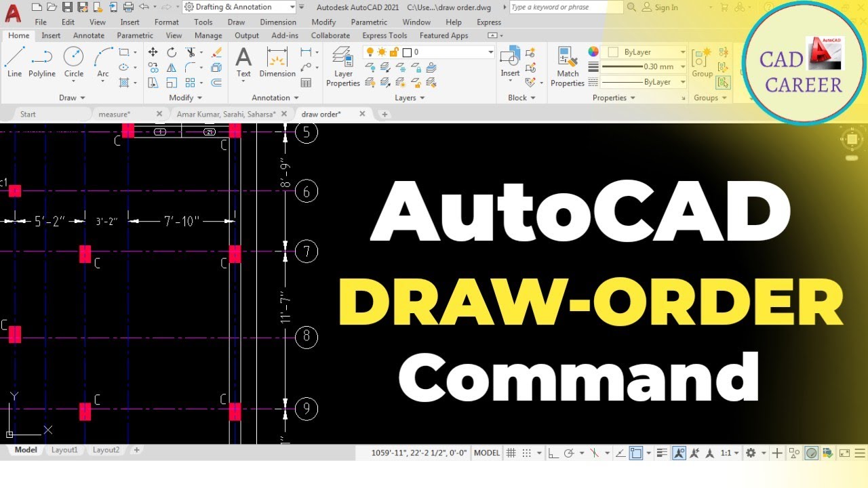
Task: Open the Format menu
Action: click(x=167, y=22)
